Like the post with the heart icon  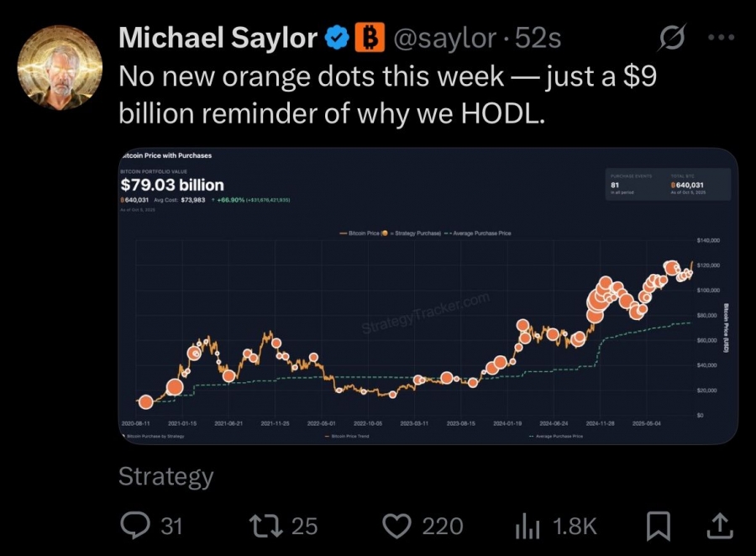[396, 526]
